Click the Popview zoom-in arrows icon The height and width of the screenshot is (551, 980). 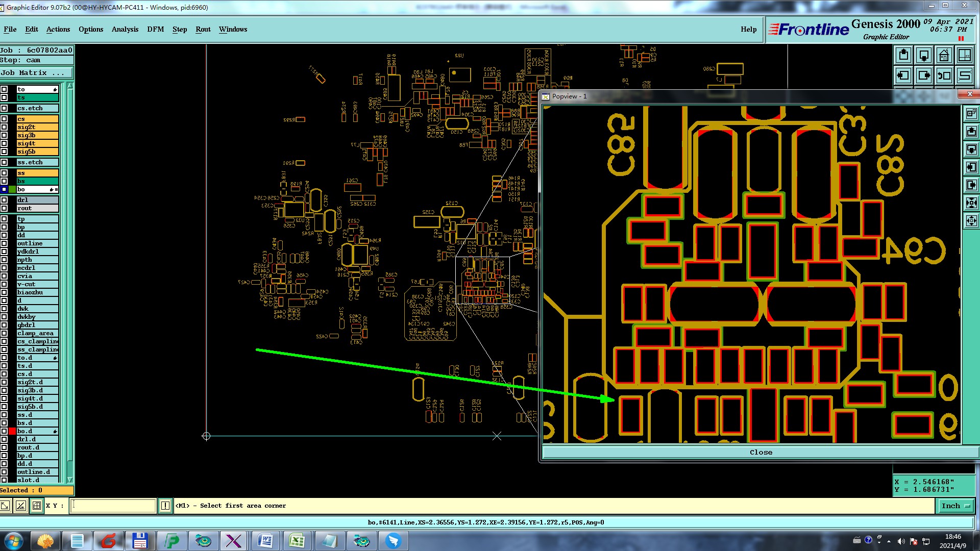pos(971,203)
